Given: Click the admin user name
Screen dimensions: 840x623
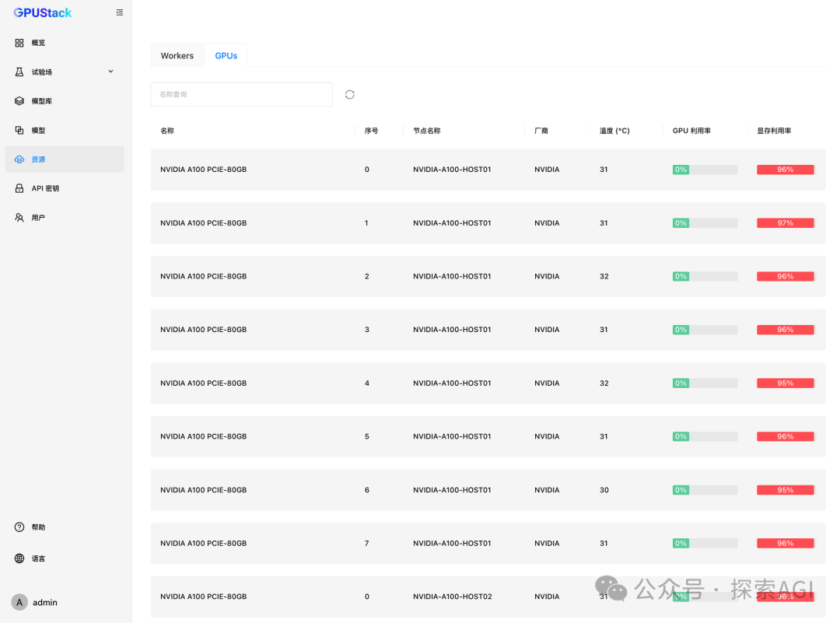Looking at the screenshot, I should (45, 603).
